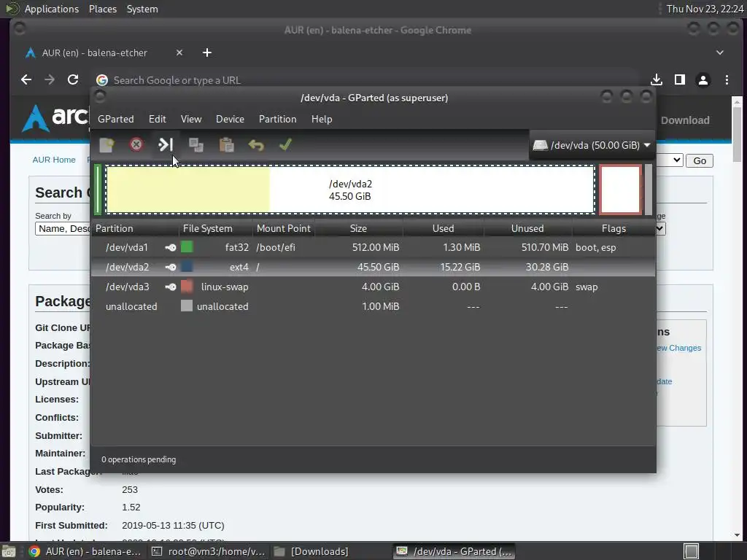Open the Partition menu in GParted

pos(278,119)
